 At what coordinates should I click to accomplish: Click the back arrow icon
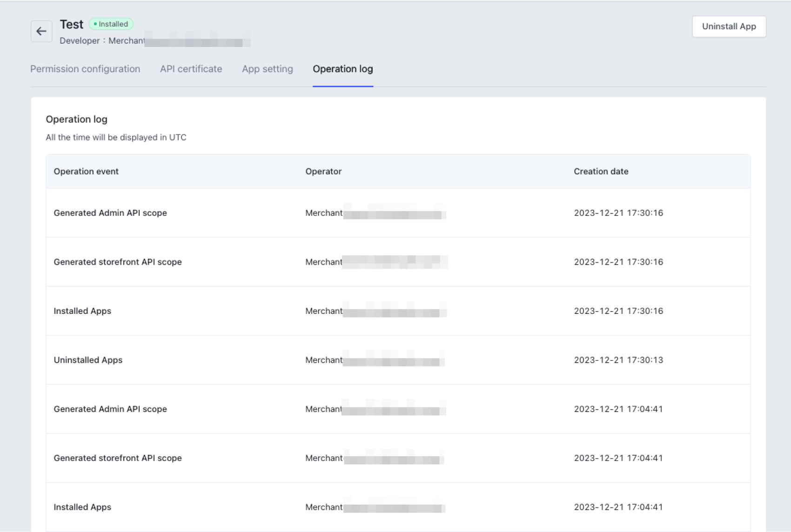41,31
